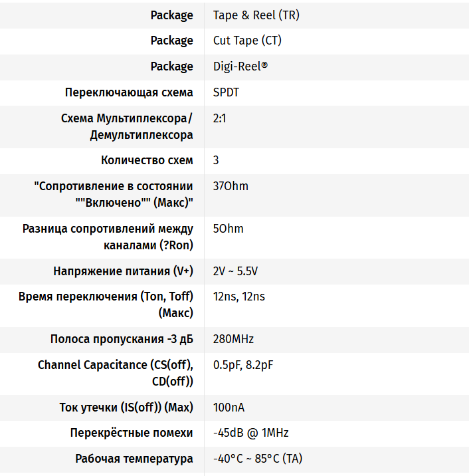Viewport: 469px width, 476px height.
Task: Select the 37Ohm on-resistance value
Action: click(x=231, y=186)
